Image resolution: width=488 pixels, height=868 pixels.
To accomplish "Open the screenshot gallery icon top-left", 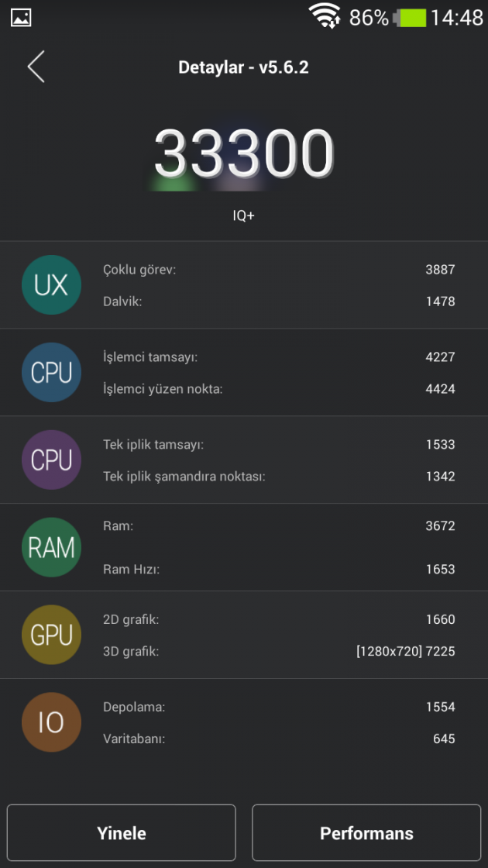I will coord(19,16).
